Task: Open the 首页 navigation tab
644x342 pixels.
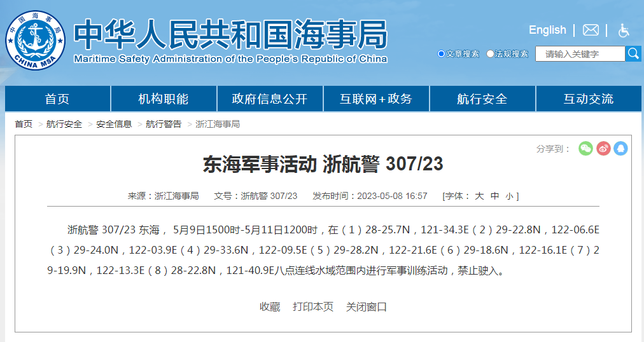Action: [57, 99]
